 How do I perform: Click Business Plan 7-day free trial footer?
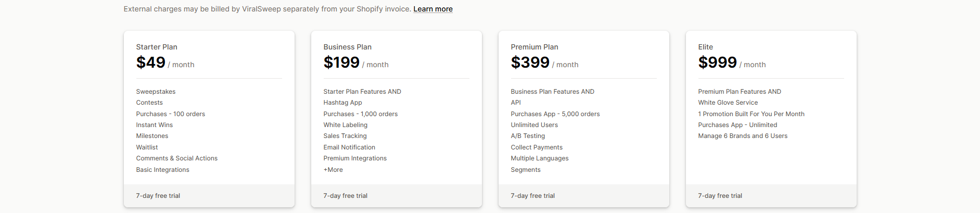pos(346,196)
